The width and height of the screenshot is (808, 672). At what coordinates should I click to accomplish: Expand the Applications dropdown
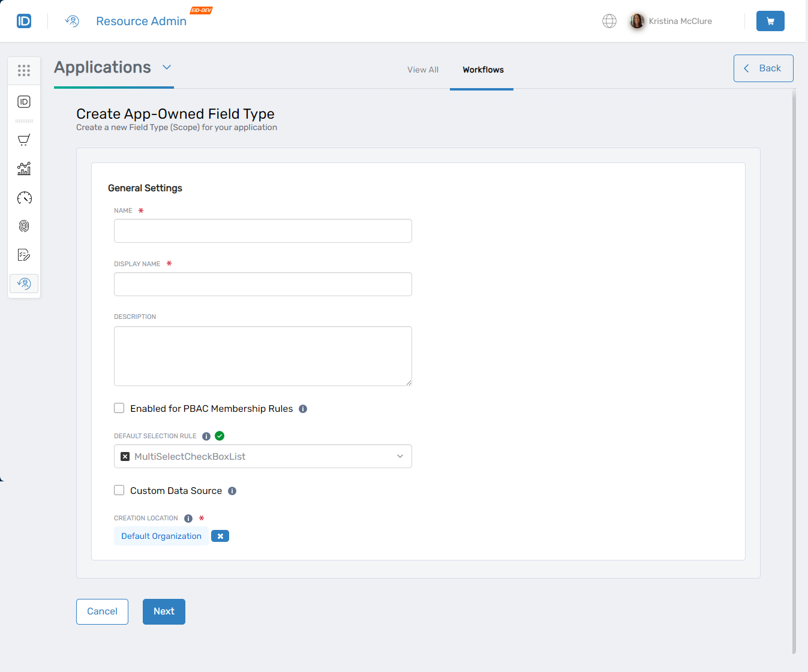[167, 68]
